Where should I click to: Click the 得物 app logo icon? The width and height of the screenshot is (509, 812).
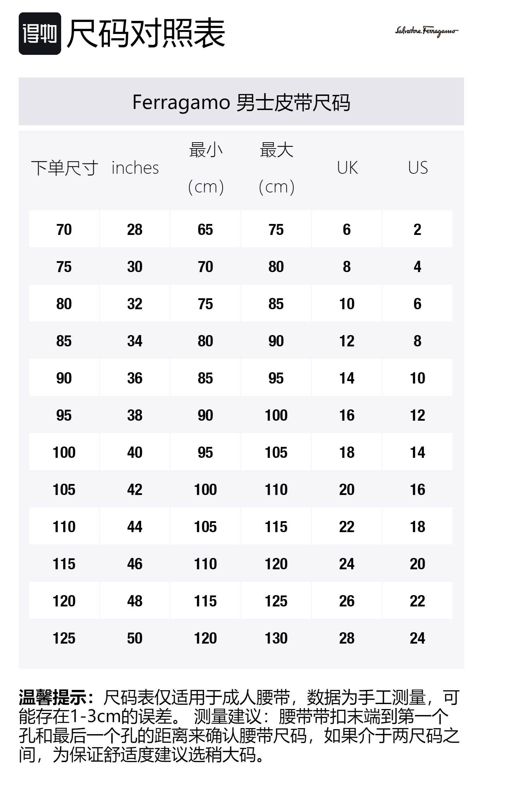pyautogui.click(x=40, y=34)
